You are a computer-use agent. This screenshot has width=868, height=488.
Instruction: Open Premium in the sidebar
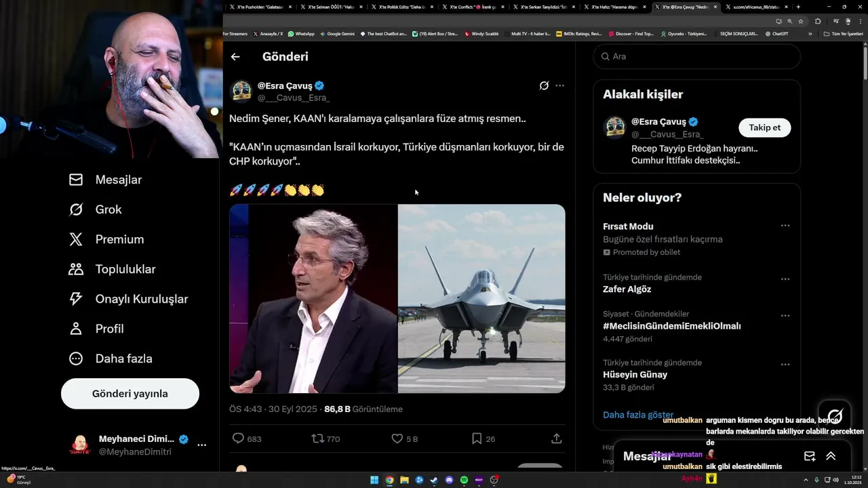(x=106, y=239)
